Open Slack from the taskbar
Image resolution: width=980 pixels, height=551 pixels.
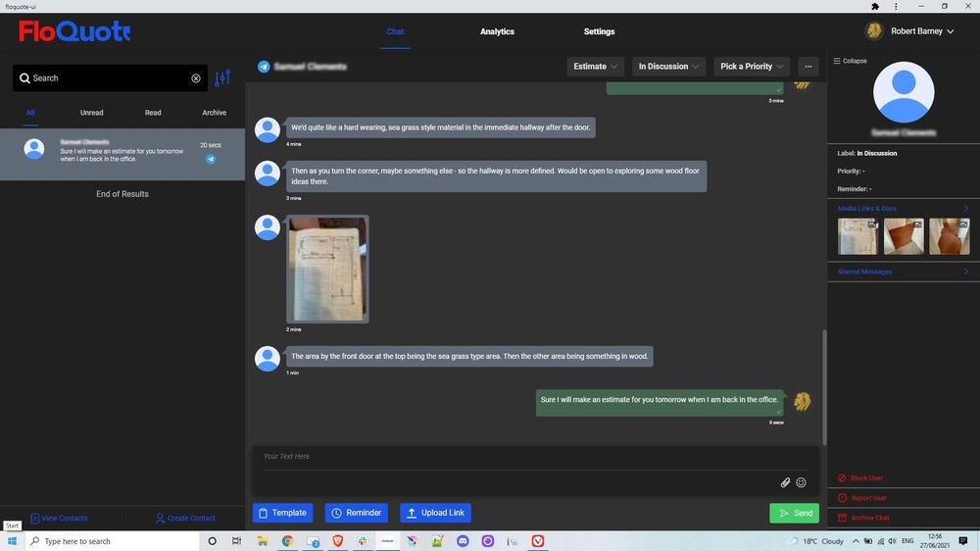point(363,541)
